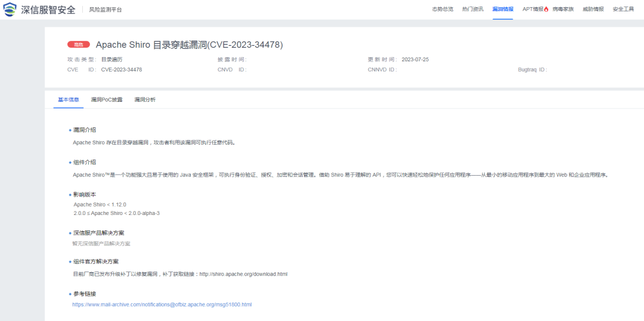Switch to the 漏洞分析 tab
Screen dimensions: 644x321
[x=145, y=99]
